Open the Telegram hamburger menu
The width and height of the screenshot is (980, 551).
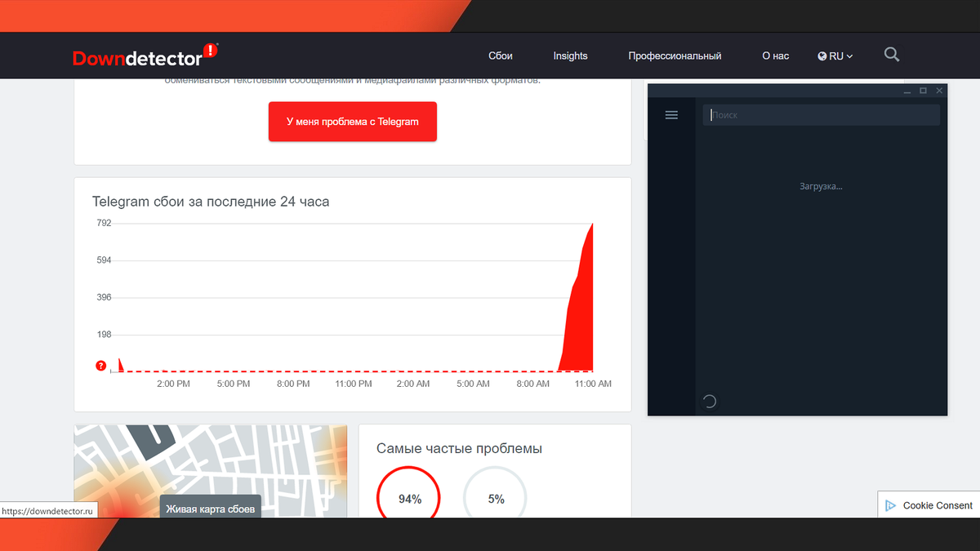[672, 115]
